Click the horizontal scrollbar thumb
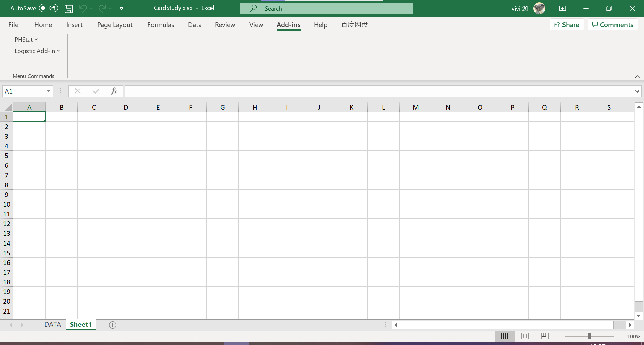644x345 pixels. point(507,325)
